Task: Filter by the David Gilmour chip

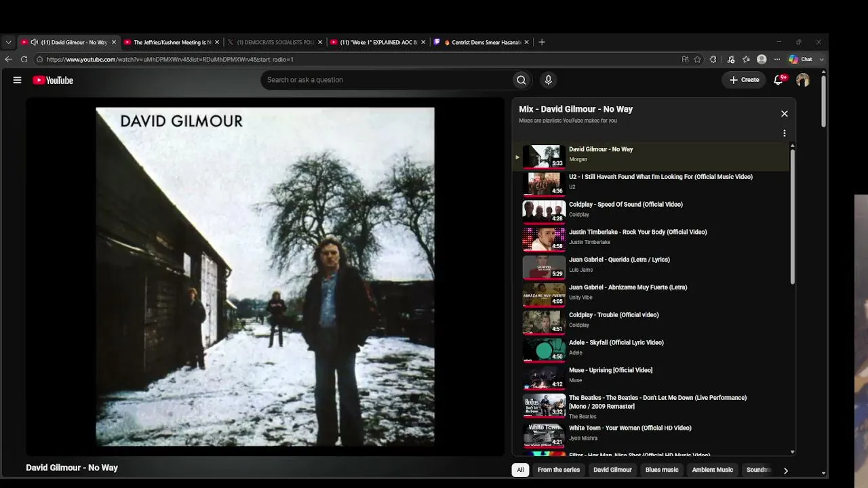Action: click(612, 470)
